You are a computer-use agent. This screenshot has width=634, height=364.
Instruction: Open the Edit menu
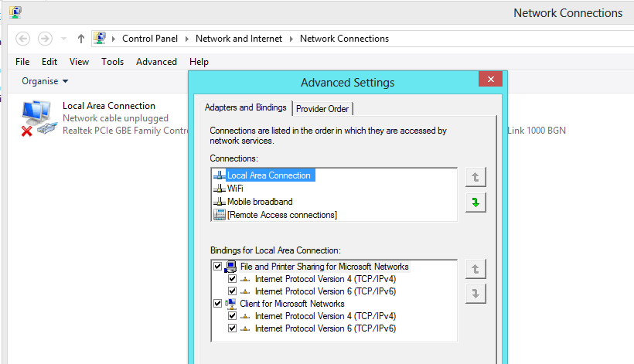tap(49, 61)
